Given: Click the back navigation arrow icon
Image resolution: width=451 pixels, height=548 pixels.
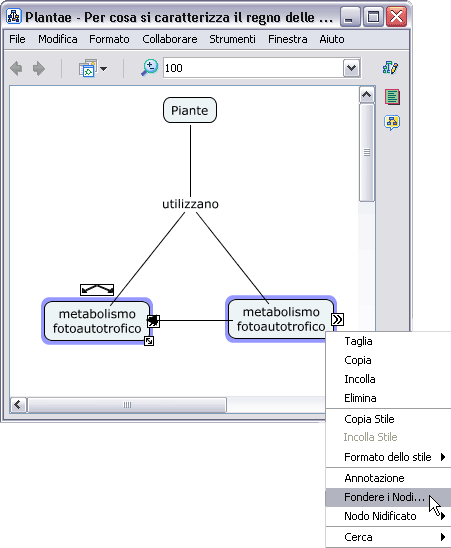Looking at the screenshot, I should coord(16,68).
